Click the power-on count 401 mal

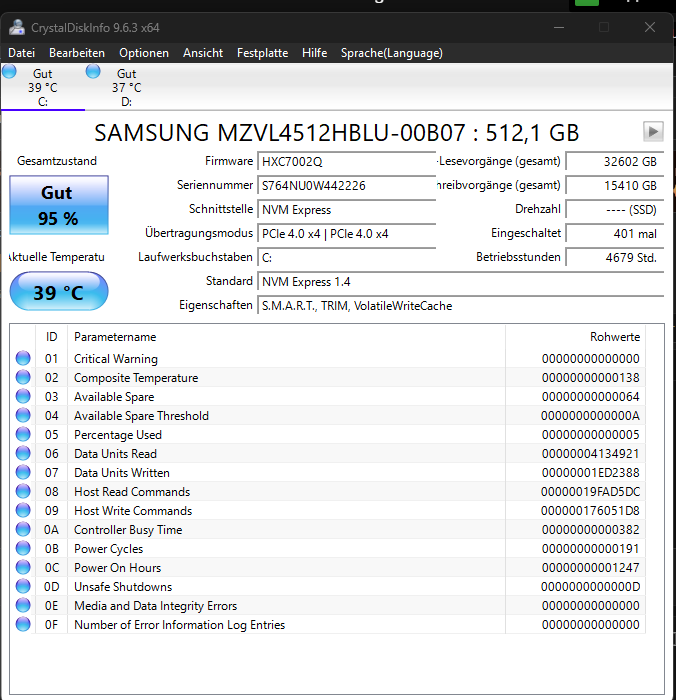[x=614, y=233]
